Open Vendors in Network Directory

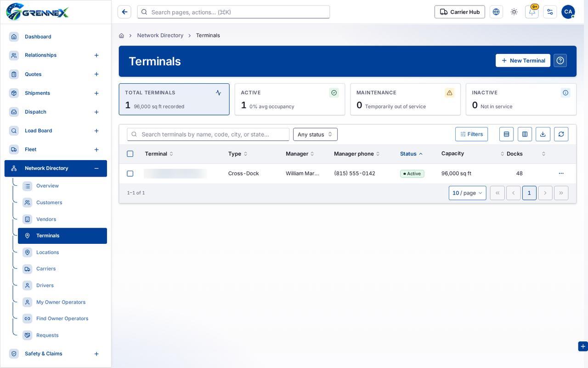pos(62,219)
